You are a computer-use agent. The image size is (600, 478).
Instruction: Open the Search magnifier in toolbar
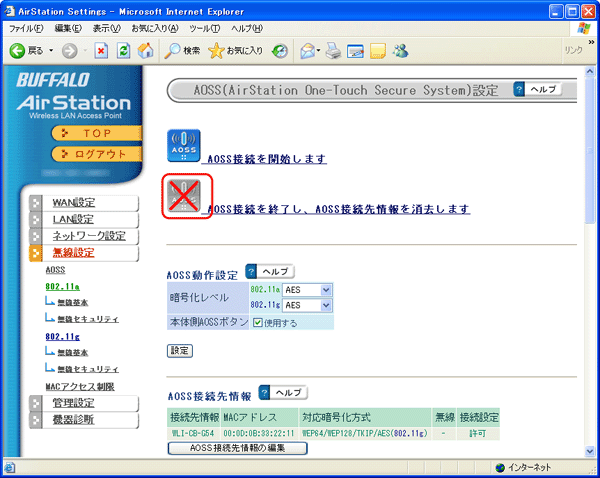click(172, 51)
